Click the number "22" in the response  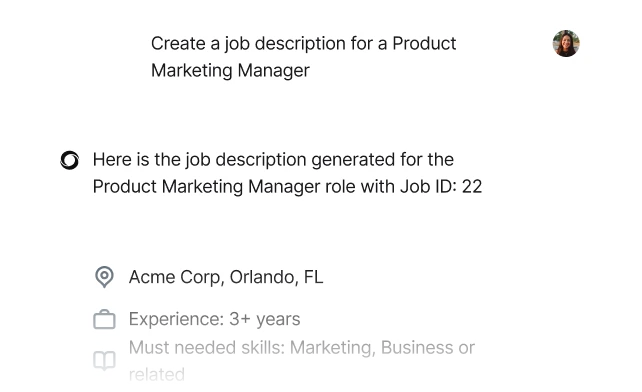[x=472, y=187]
